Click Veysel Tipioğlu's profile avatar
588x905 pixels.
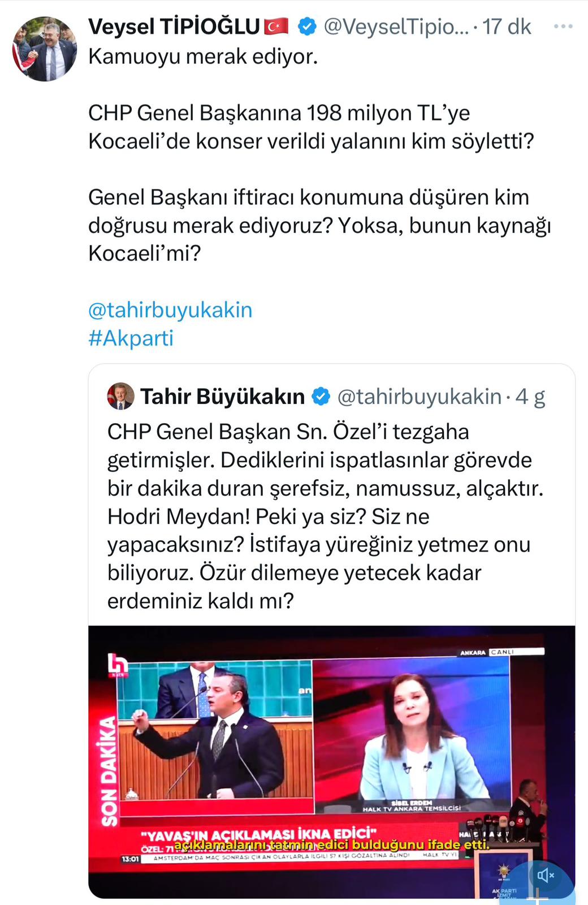pyautogui.click(x=45, y=49)
